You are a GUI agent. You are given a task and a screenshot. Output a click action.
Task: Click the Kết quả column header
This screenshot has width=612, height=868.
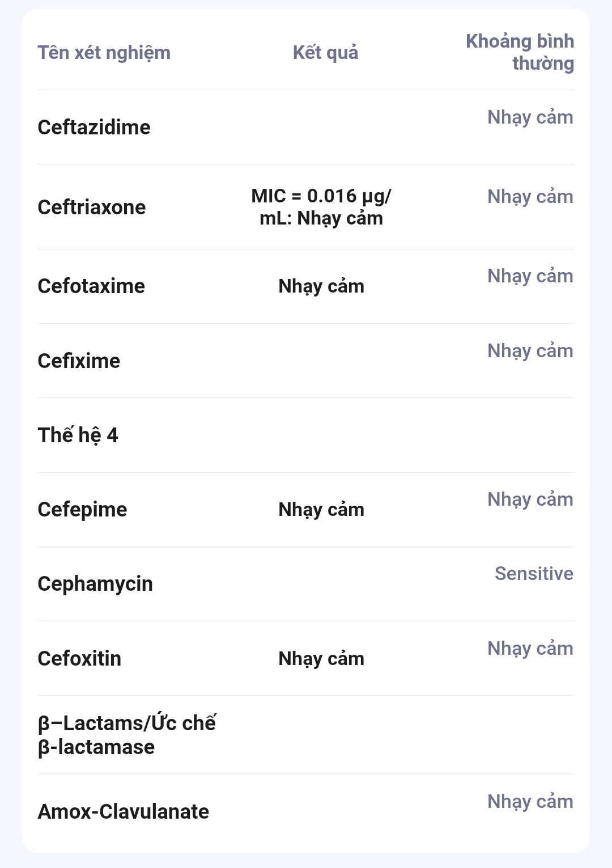[325, 53]
